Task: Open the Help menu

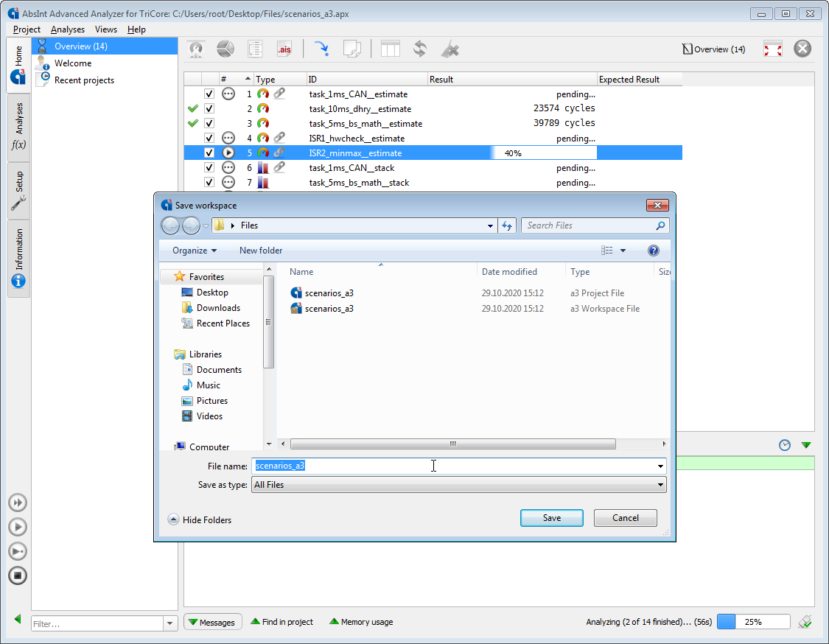Action: click(x=136, y=29)
